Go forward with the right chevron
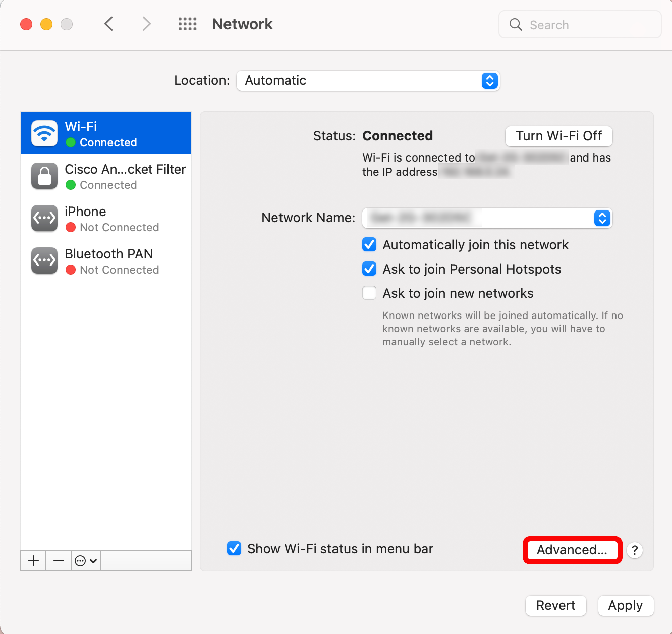The width and height of the screenshot is (672, 634). (x=146, y=24)
